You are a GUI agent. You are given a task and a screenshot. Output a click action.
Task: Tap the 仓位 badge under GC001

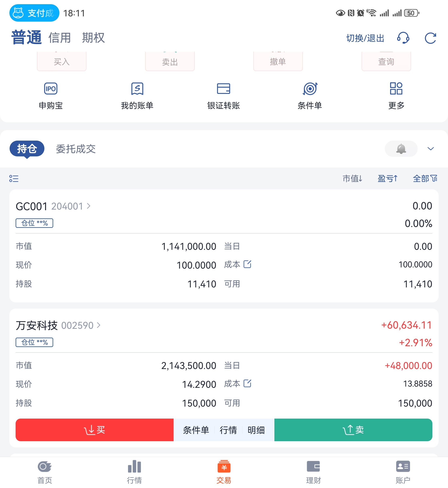(x=34, y=223)
